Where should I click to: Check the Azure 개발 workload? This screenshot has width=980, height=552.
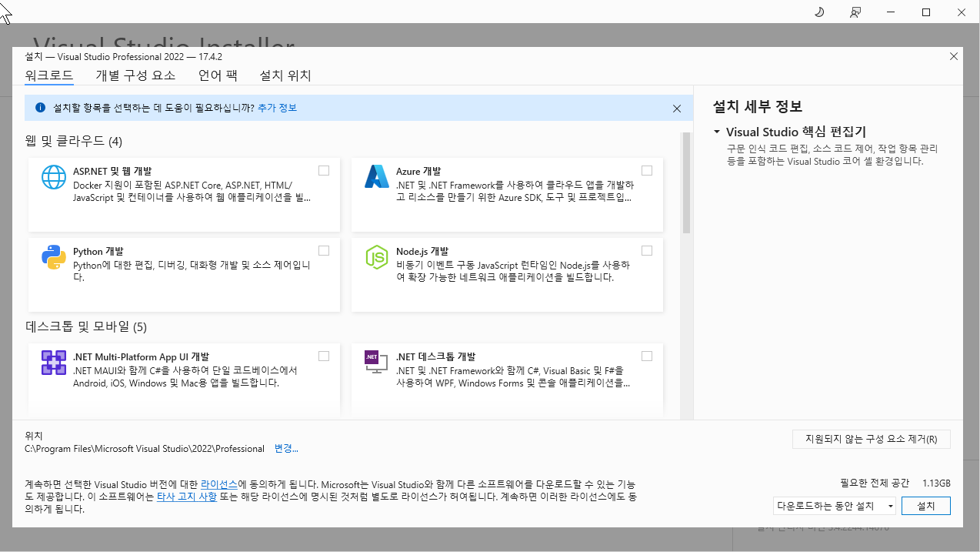tap(647, 170)
